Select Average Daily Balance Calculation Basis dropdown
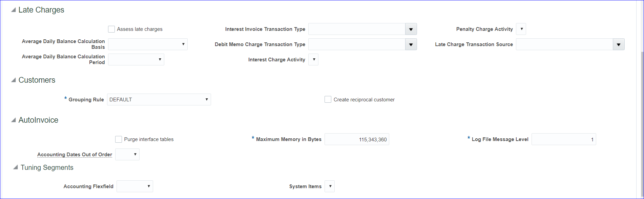This screenshot has width=644, height=199. [148, 44]
